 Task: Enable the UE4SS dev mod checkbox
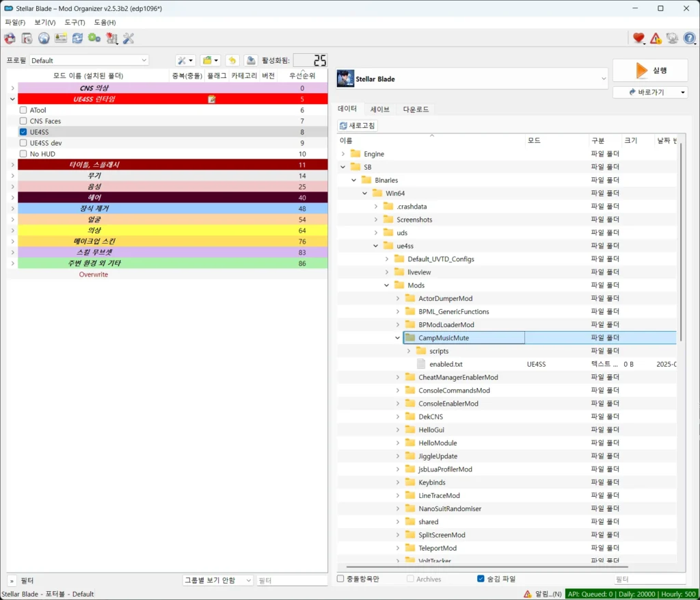click(23, 143)
